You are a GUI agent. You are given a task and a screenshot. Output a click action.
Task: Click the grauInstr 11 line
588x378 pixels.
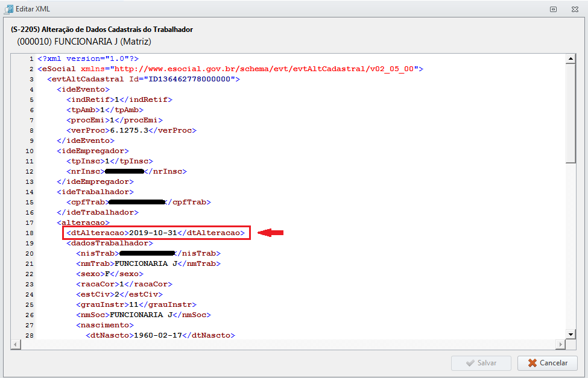pyautogui.click(x=136, y=304)
